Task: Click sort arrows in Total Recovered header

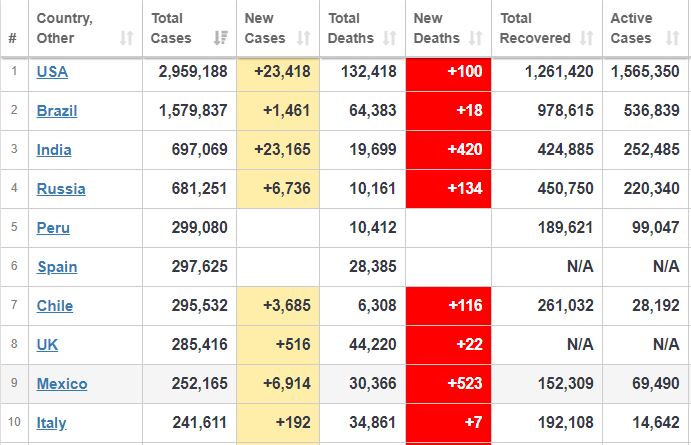Action: 586,38
